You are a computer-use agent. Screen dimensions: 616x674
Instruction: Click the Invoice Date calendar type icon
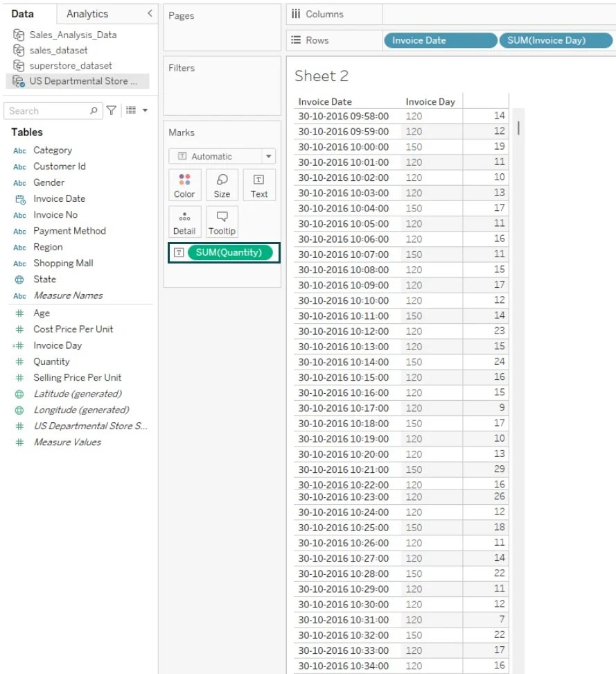20,199
